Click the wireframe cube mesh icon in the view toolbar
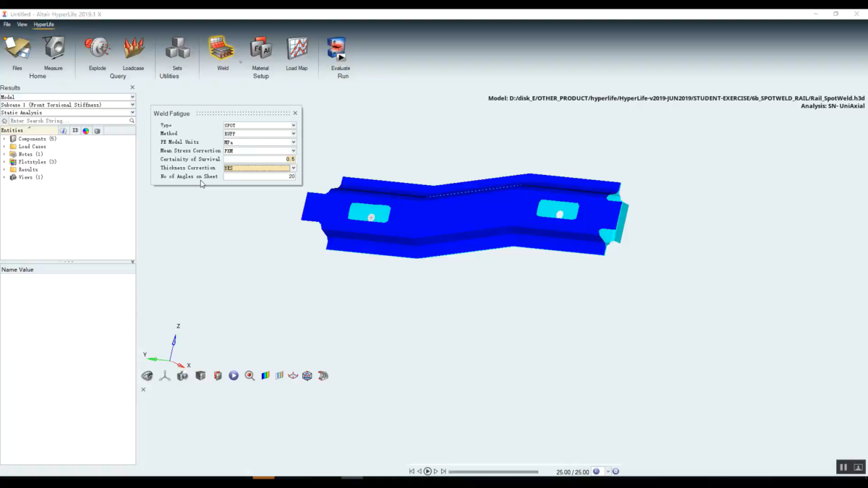The width and height of the screenshot is (868, 488). point(307,376)
